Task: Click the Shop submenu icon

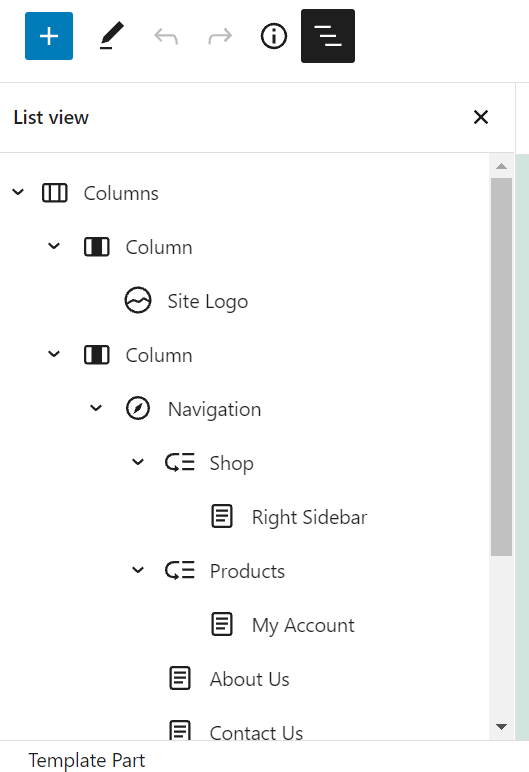Action: pos(180,462)
